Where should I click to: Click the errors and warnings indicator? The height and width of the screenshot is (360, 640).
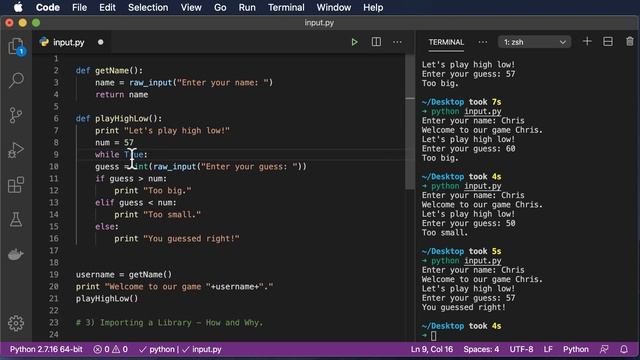(111, 349)
